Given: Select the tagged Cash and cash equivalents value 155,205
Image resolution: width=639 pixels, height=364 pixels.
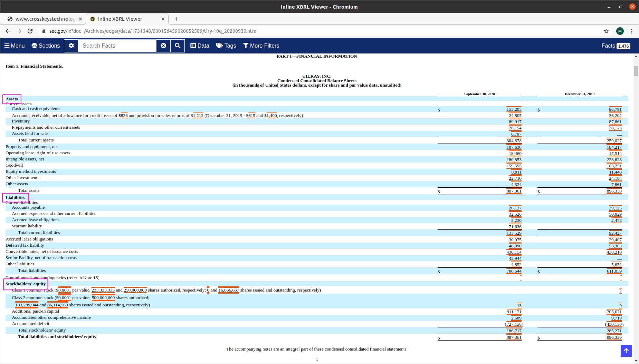Looking at the screenshot, I should click(x=514, y=109).
